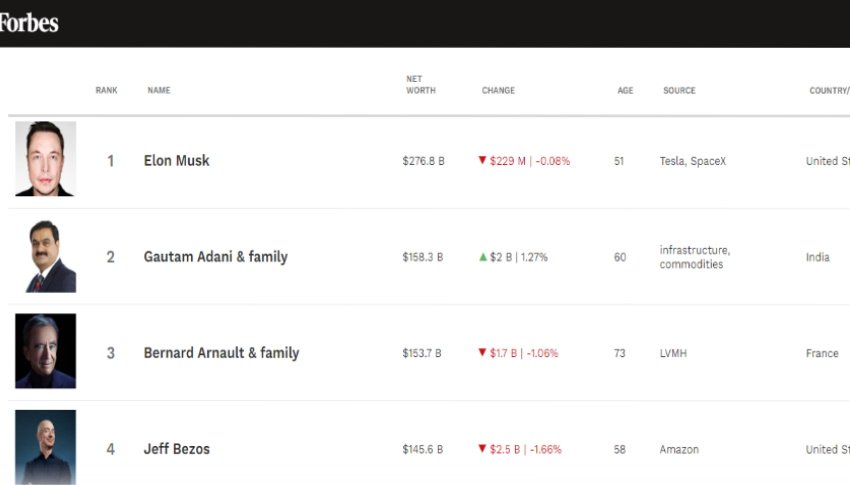Screen dimensions: 850x485
Task: Open the Jeff Bezos profile link
Action: pyautogui.click(x=177, y=449)
